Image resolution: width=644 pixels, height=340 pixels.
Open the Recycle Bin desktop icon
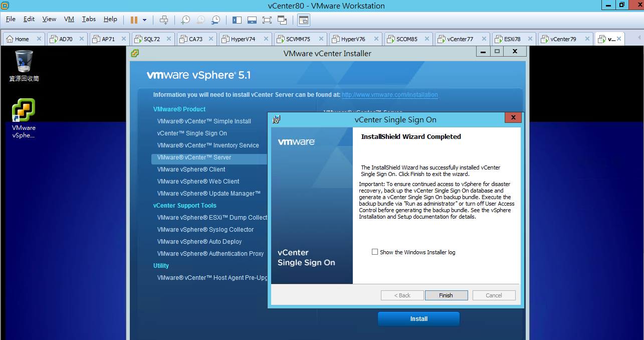coord(24,66)
